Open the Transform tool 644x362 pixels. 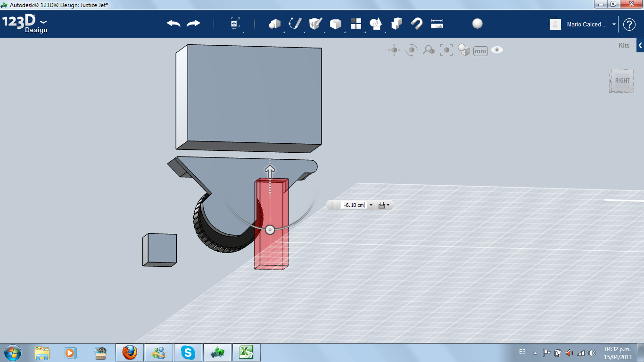235,24
